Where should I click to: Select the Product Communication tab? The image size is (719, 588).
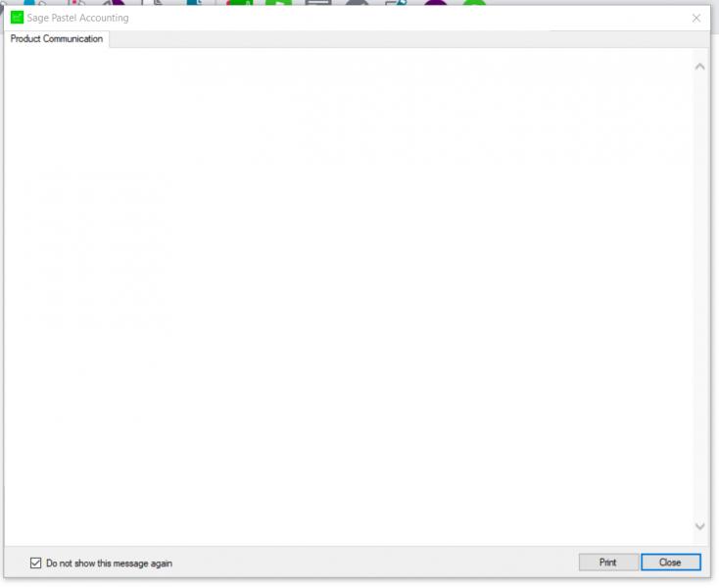tap(56, 39)
